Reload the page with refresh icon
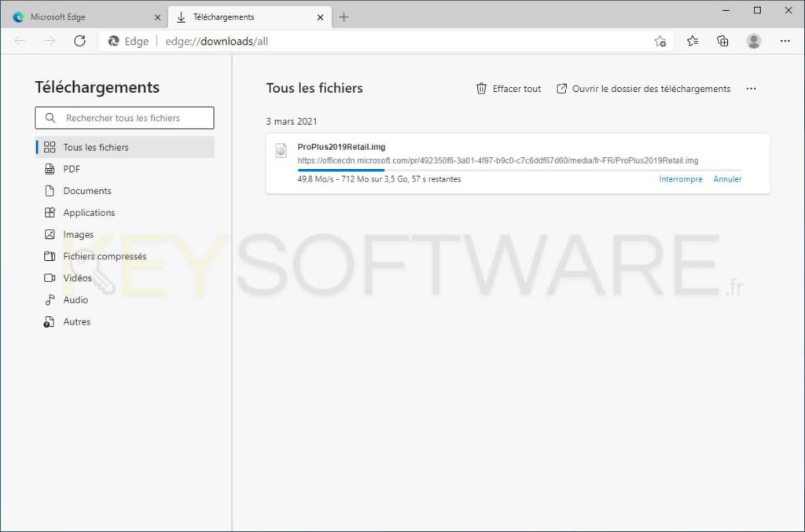This screenshot has height=532, width=805. click(x=79, y=41)
